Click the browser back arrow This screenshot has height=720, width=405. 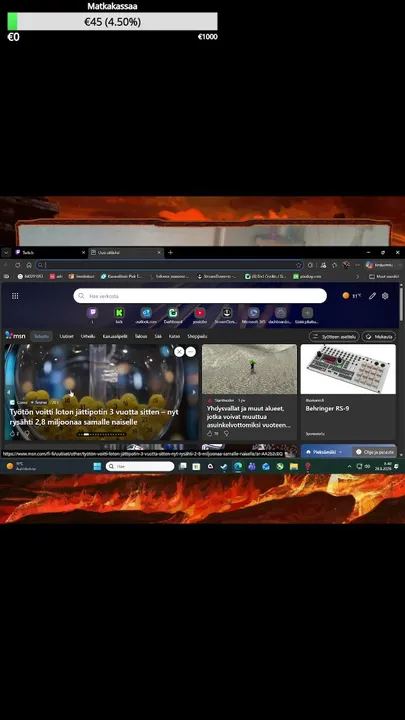coord(6,265)
